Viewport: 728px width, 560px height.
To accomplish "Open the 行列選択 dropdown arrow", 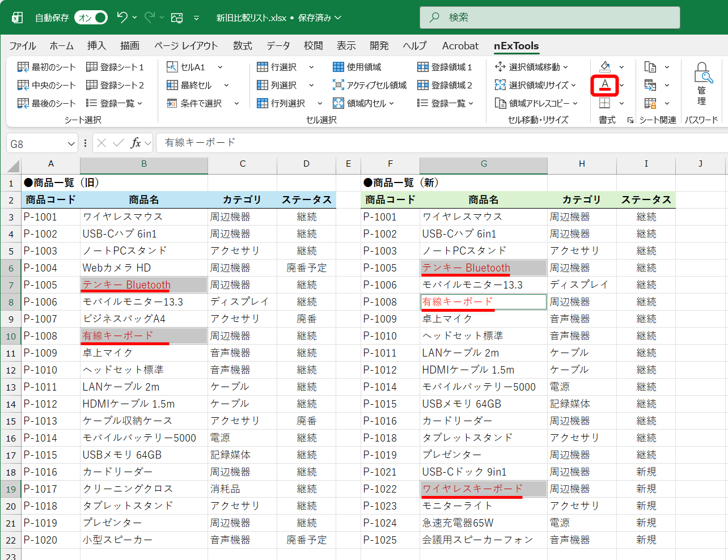I will point(320,104).
